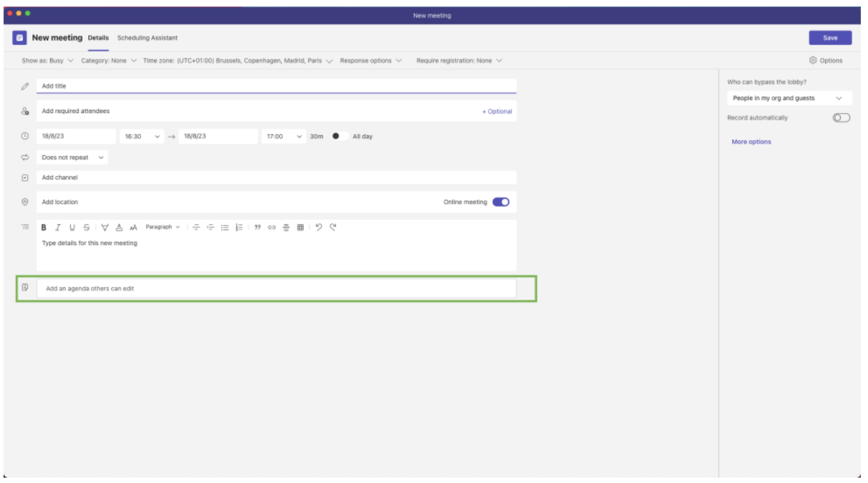
Task: Open the Paragraph style dropdown
Action: [163, 227]
